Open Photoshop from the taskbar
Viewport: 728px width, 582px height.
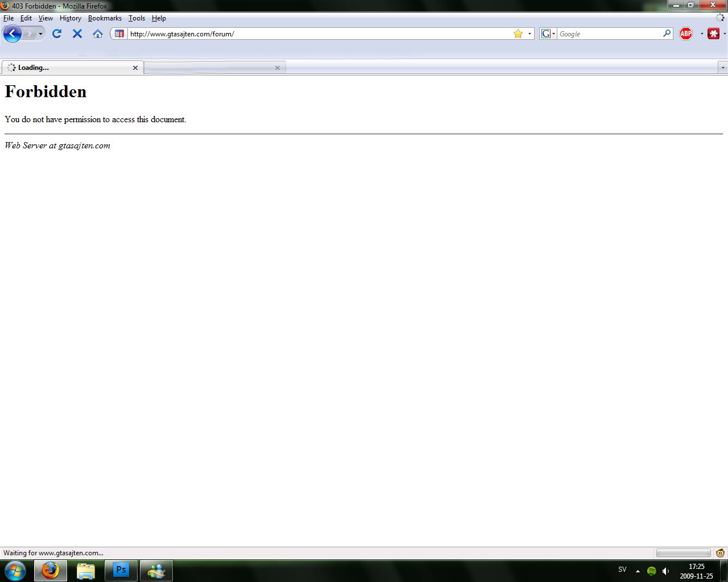(x=121, y=571)
